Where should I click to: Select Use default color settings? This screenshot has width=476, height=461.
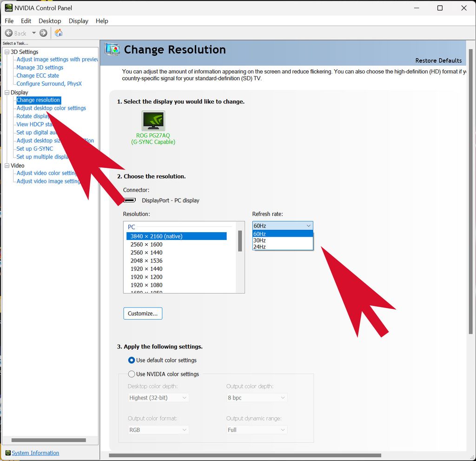[132, 360]
